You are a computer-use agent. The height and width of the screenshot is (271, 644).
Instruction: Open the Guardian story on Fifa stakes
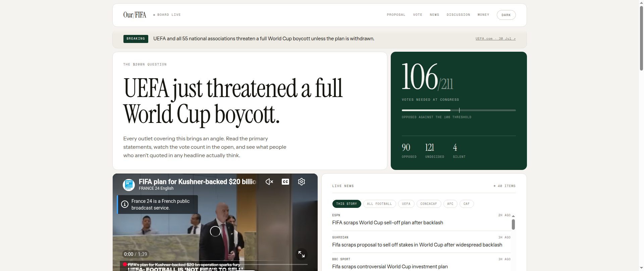click(x=417, y=245)
